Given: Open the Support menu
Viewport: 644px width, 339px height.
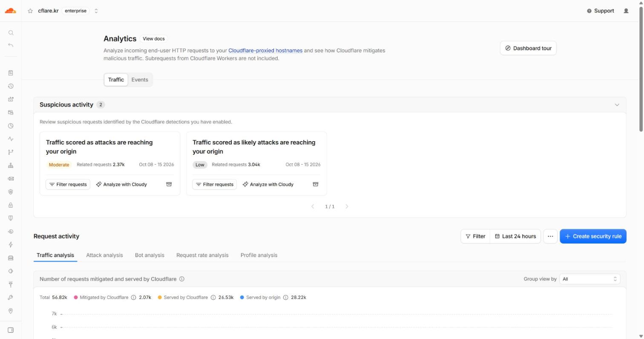Looking at the screenshot, I should point(601,11).
